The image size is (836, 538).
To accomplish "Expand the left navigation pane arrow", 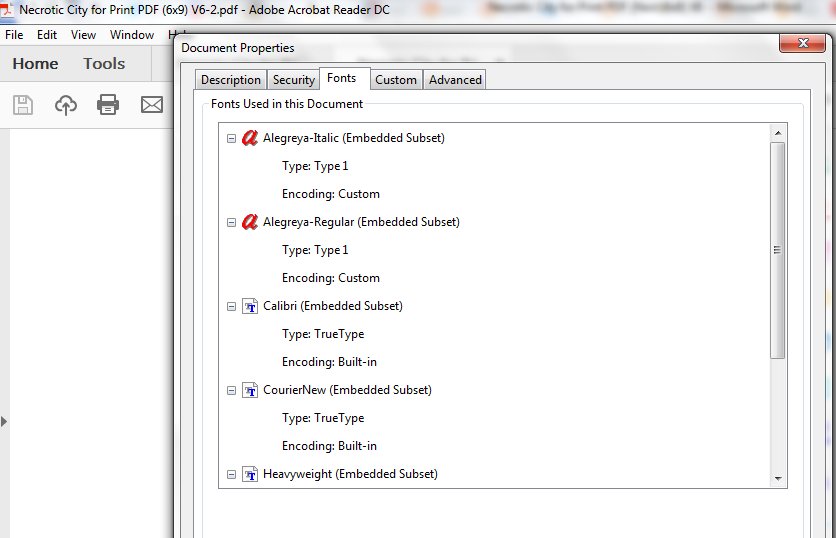I will (4, 422).
